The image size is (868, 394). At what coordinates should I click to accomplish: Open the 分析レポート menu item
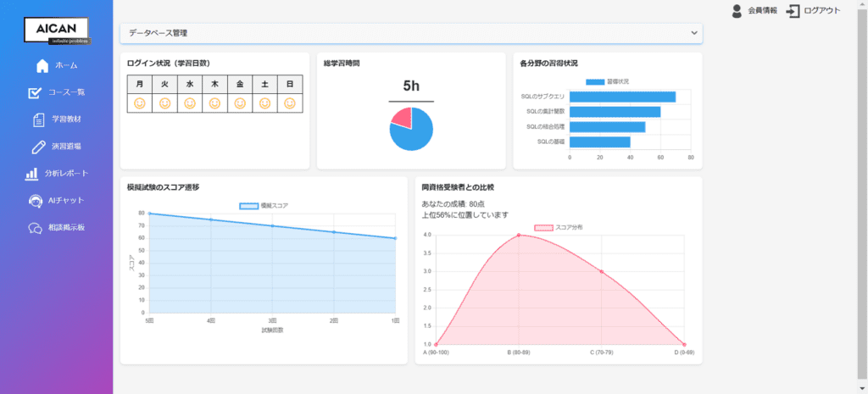[68, 174]
